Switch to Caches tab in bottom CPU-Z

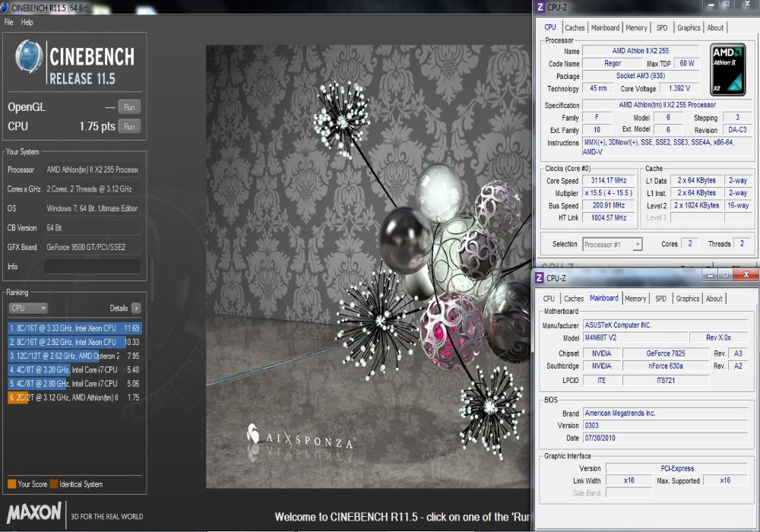pos(573,299)
